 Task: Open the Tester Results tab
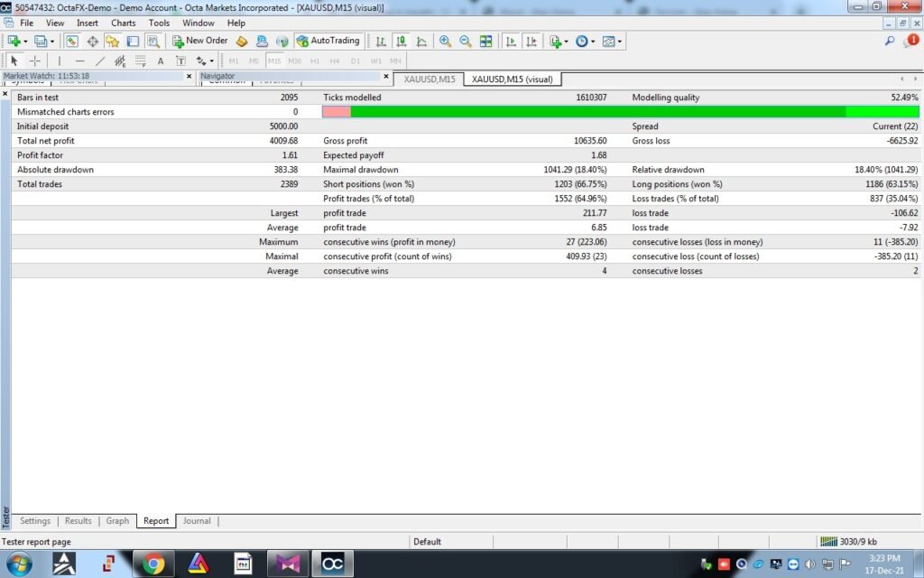click(78, 521)
